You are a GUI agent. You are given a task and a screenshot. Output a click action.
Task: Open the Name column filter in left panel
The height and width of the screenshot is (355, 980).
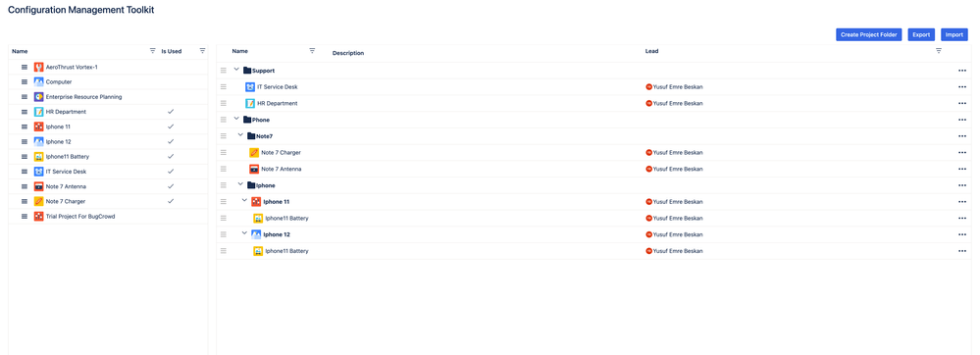pos(152,51)
